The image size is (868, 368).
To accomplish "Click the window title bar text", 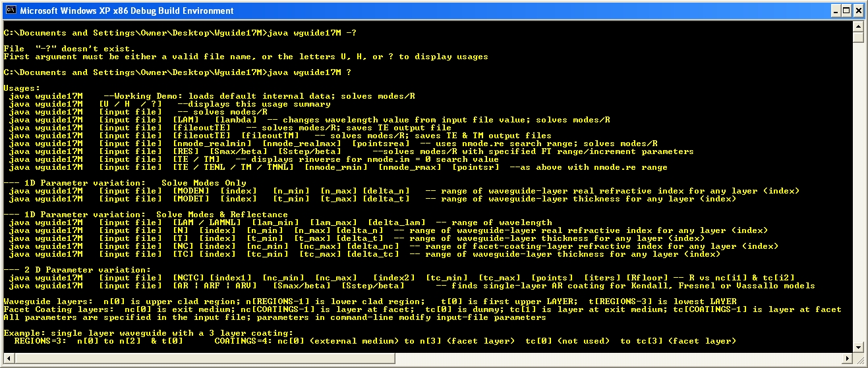I will [x=127, y=11].
